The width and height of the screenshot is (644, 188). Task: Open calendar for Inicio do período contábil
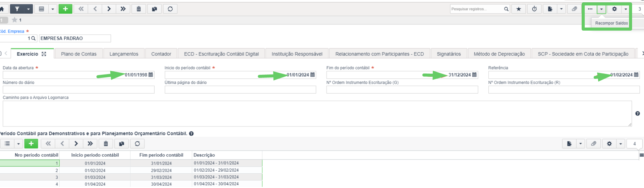(313, 75)
